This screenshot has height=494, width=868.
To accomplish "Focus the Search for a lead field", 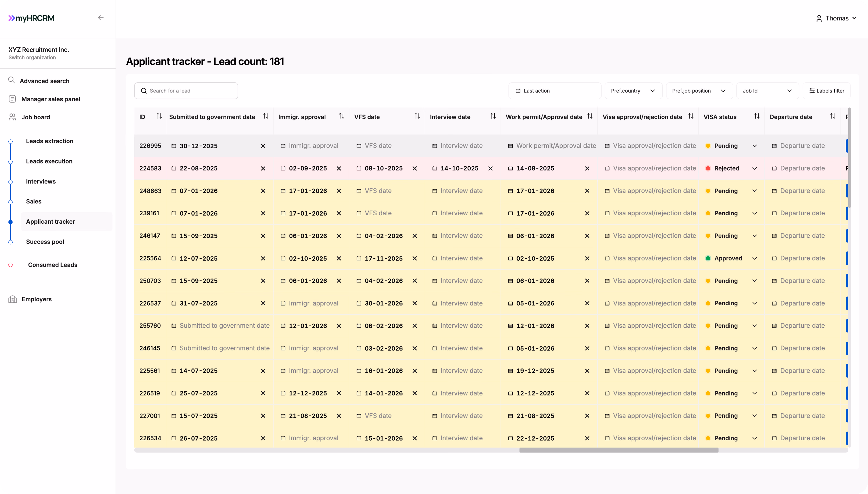I will tap(186, 91).
